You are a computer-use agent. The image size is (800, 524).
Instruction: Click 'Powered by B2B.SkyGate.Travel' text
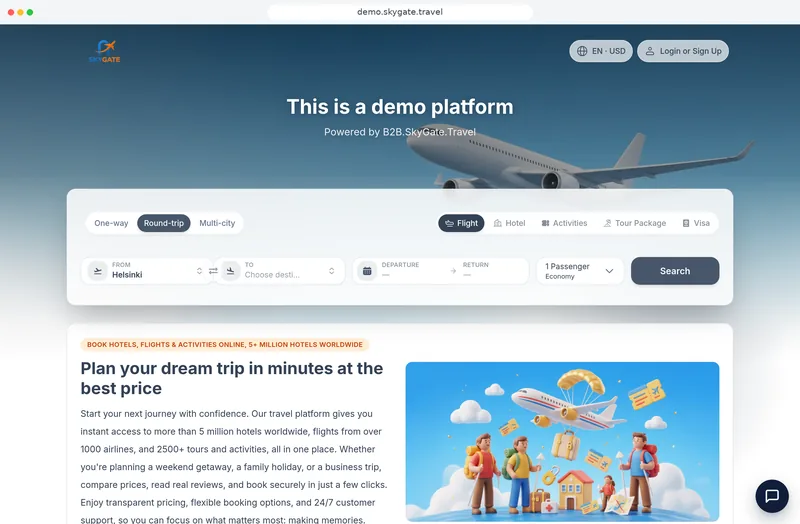pos(400,132)
